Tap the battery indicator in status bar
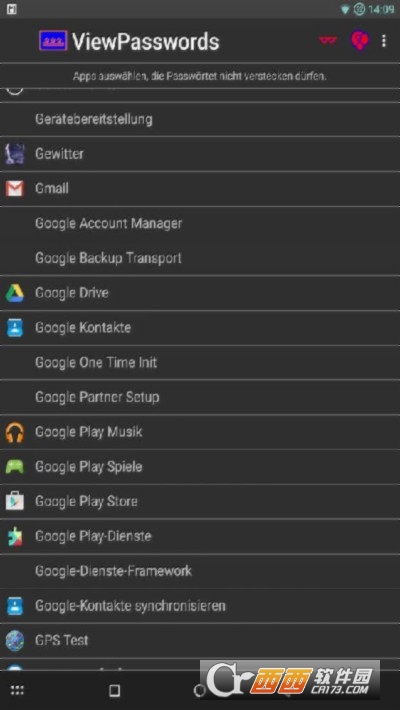This screenshot has width=400, height=710. point(359,10)
